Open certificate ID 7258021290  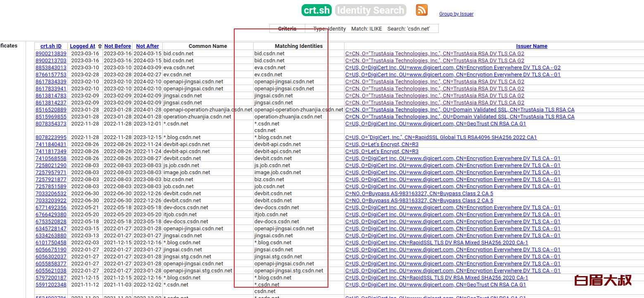click(x=51, y=166)
